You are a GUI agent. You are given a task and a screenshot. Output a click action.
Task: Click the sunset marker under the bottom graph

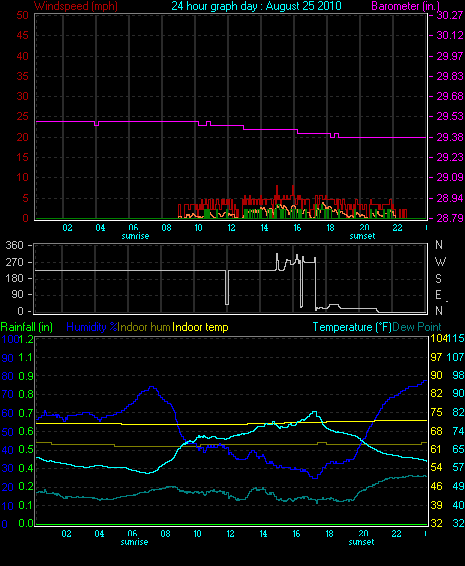(361, 542)
